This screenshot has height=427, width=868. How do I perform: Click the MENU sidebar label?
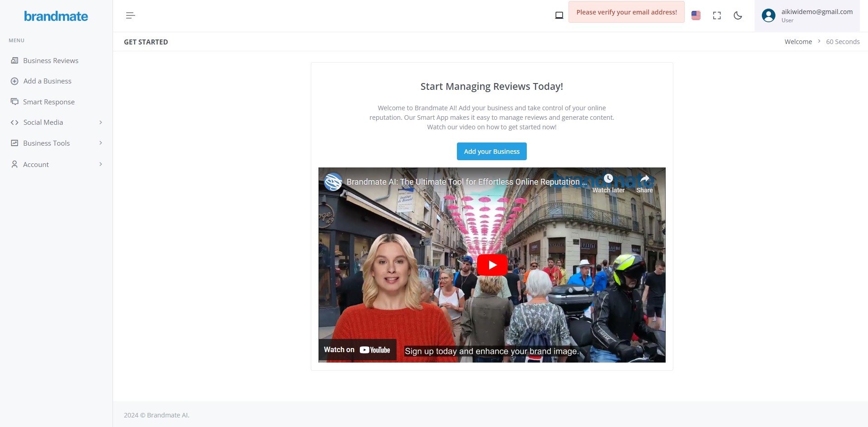coord(16,40)
